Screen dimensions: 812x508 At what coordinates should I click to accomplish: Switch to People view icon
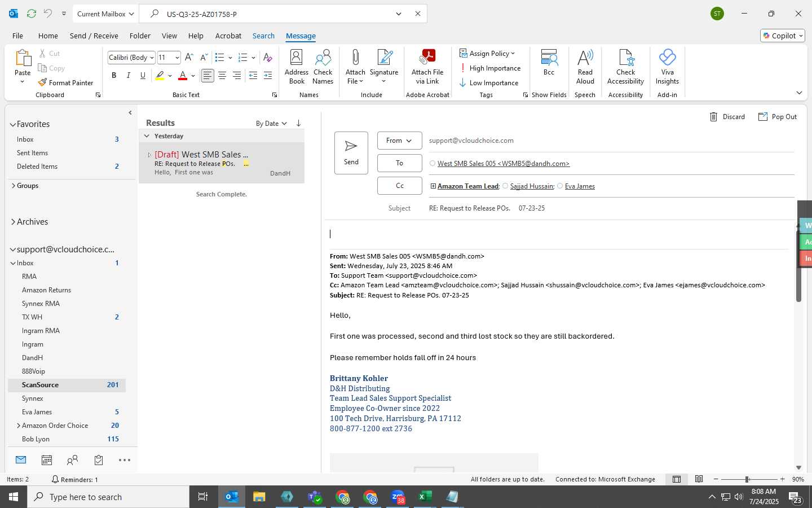click(72, 460)
